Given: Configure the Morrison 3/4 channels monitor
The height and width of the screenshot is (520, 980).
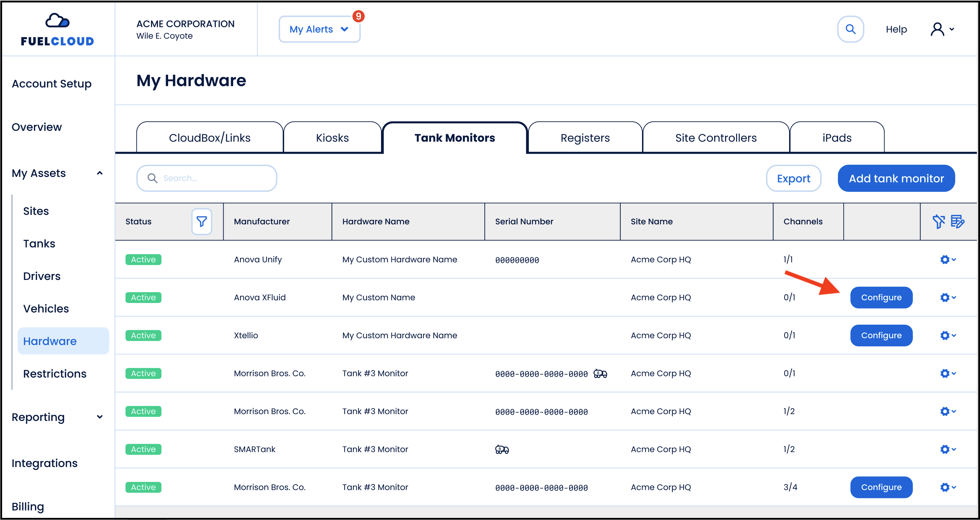Looking at the screenshot, I should pos(881,487).
